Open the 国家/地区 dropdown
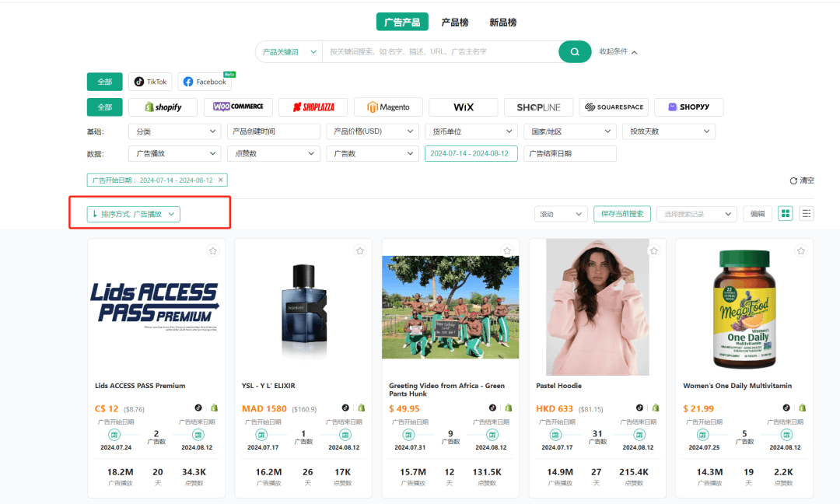Viewport: 840px width, 504px height. coord(569,131)
